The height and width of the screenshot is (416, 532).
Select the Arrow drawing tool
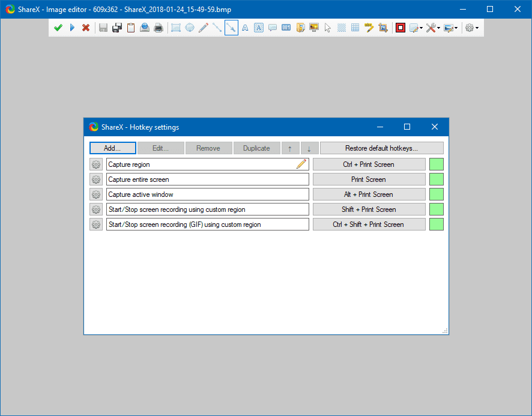click(231, 28)
